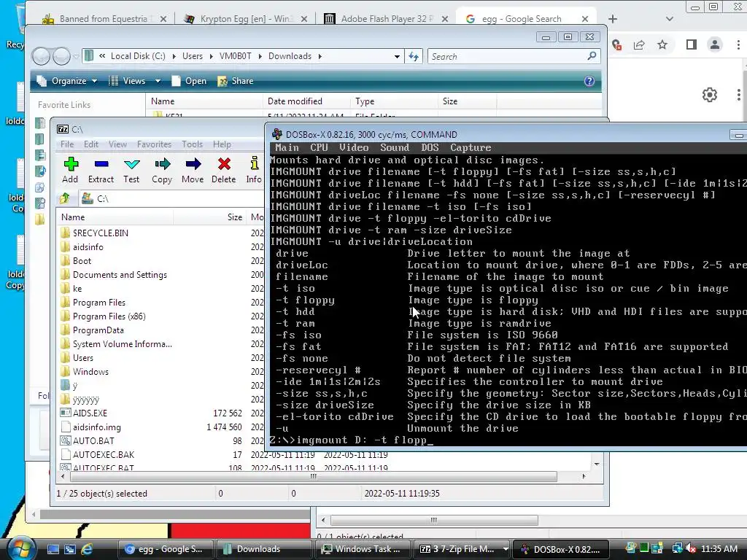Click Internet Explorer quick launch icon
Screen dimensions: 747x560
(x=87, y=549)
